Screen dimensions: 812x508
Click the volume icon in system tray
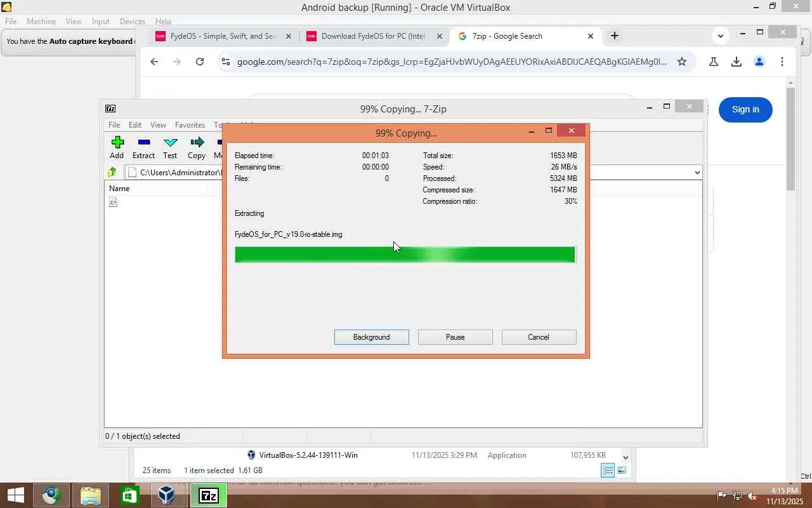point(752,495)
